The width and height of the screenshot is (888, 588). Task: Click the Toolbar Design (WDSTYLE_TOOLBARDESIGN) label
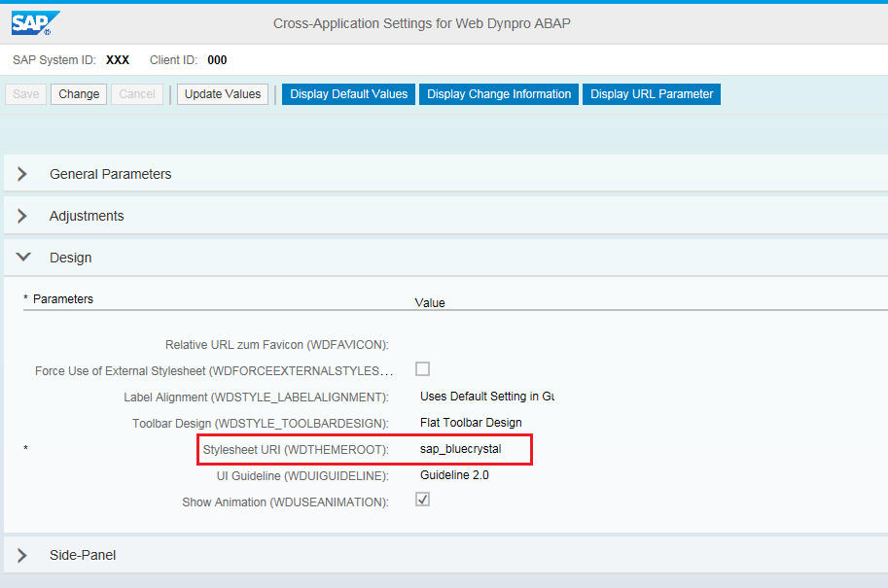[261, 424]
